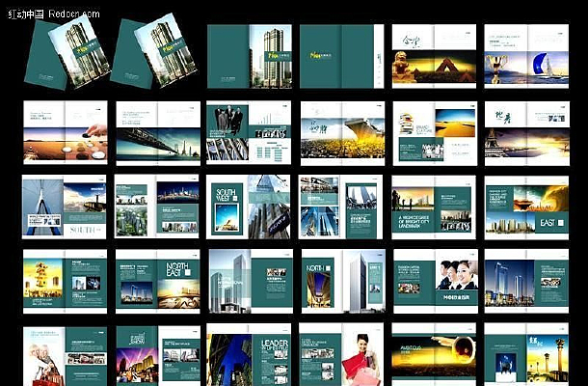Select the elderly couple spread
The height and width of the screenshot is (386, 588).
tap(65, 355)
